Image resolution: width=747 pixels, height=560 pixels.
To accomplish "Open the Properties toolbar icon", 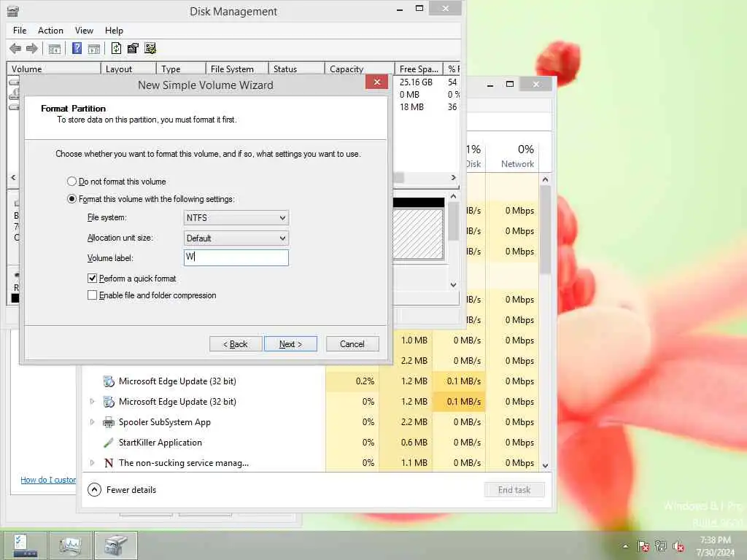I will [133, 48].
